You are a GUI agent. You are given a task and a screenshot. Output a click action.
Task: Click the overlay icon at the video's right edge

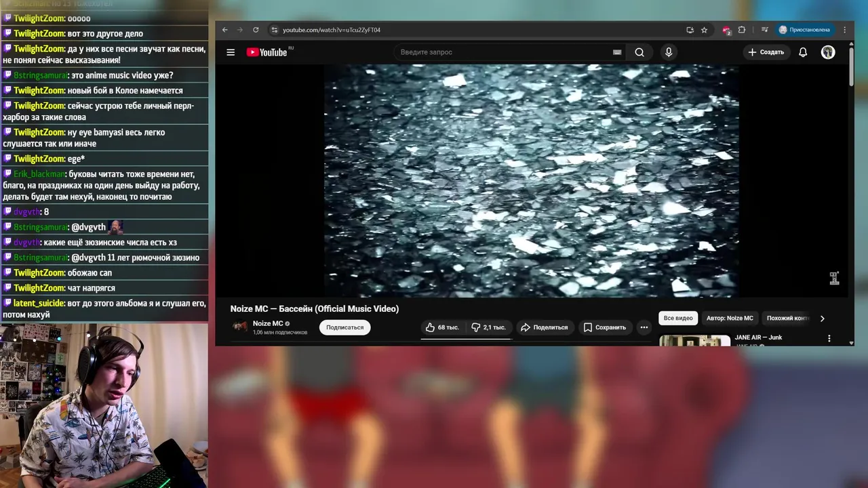(x=834, y=278)
